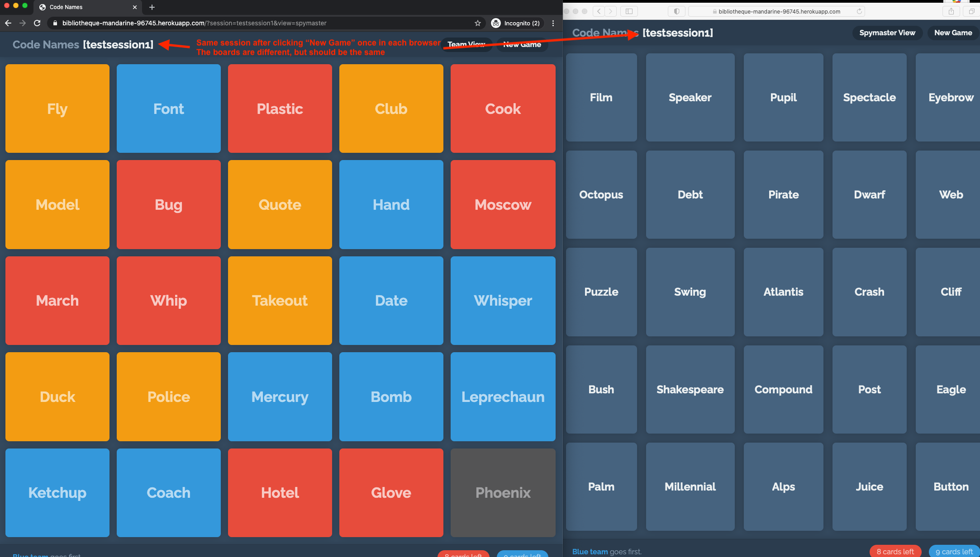Click the gray Phoenix assassin card
This screenshot has height=557, width=980.
tap(503, 493)
